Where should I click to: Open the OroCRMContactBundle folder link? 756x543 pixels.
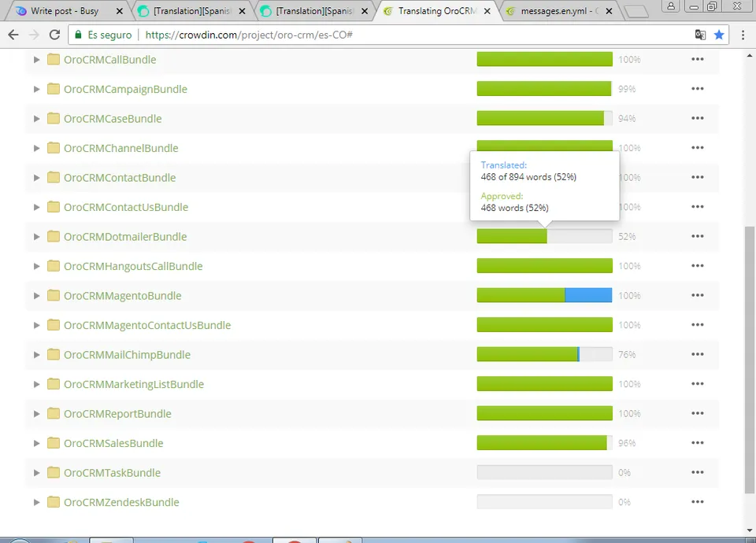120,177
